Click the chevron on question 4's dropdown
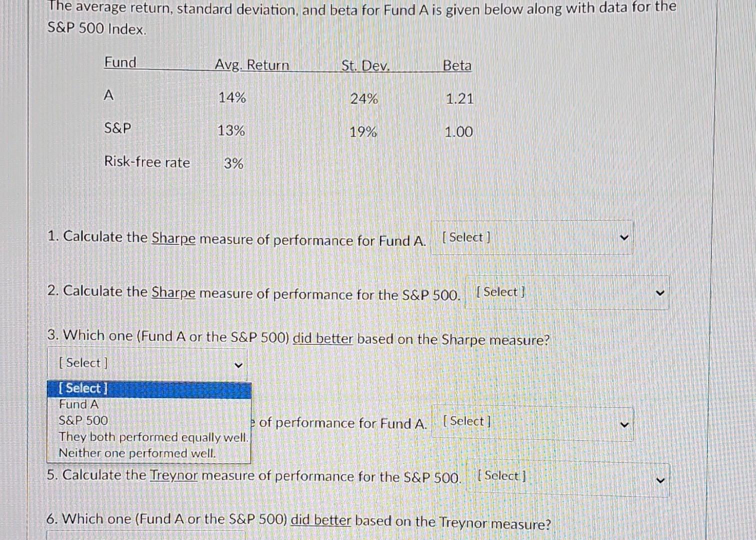Viewport: 756px width, 540px height. click(624, 423)
